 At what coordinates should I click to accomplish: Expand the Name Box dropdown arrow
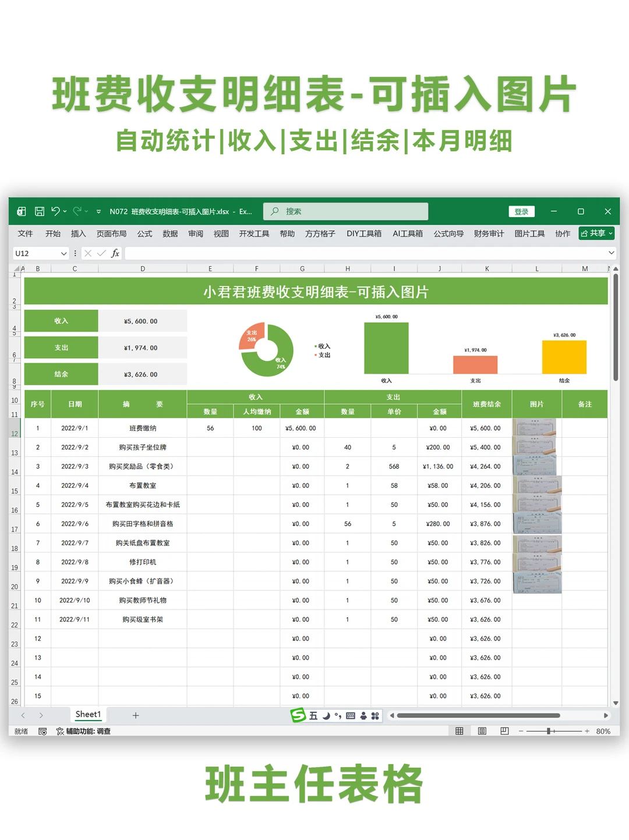coord(64,253)
